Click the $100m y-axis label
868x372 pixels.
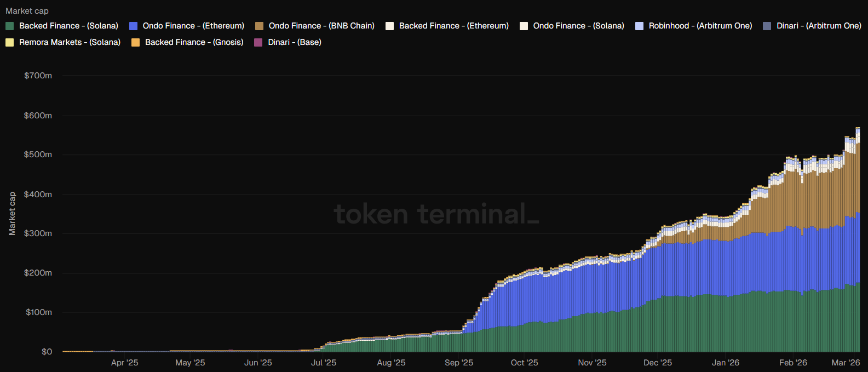38,312
